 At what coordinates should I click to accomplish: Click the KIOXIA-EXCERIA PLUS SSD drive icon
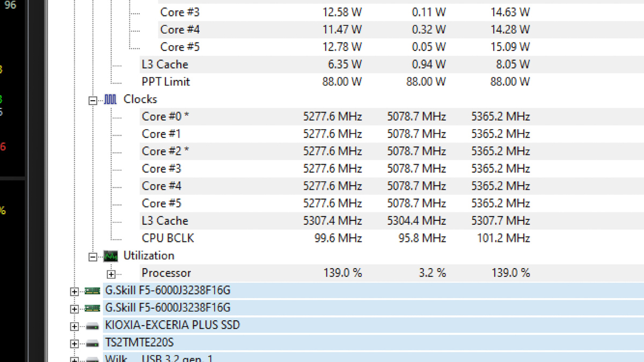click(x=92, y=326)
